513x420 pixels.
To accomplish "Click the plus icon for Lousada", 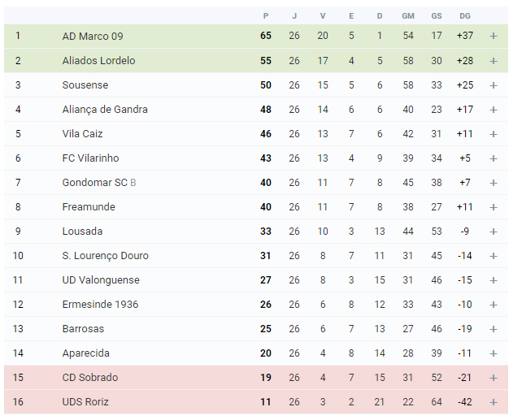I will pos(493,232).
